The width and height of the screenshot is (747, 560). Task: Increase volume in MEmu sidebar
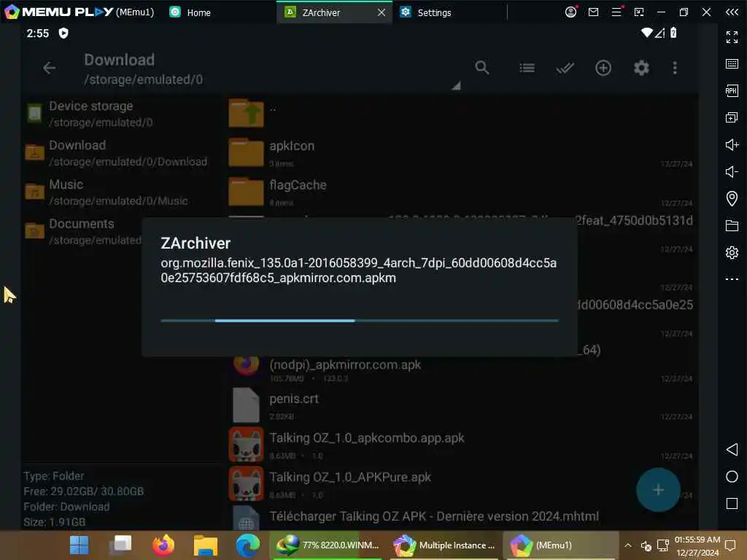pyautogui.click(x=732, y=144)
